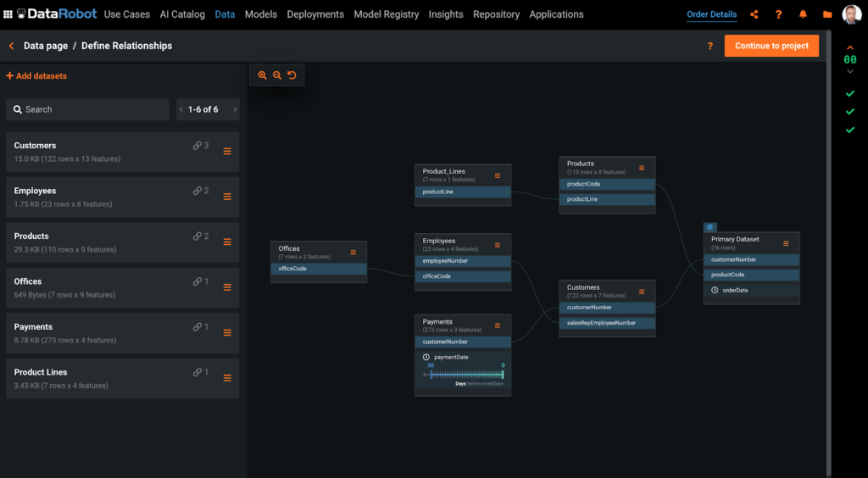
Task: Click link icon on Customers list item
Action: (x=197, y=146)
